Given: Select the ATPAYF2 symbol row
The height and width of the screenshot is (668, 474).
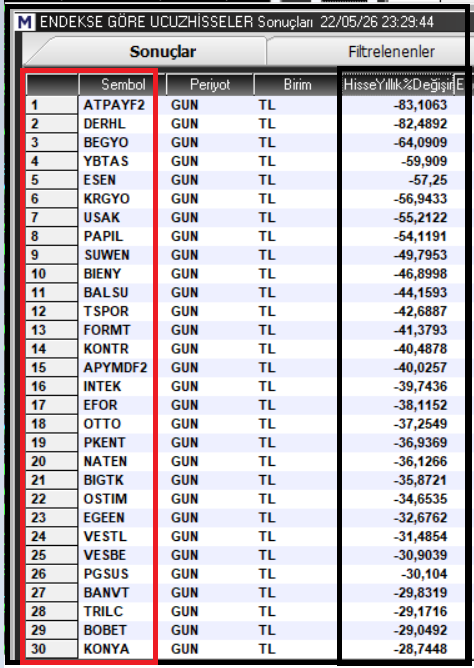Looking at the screenshot, I should click(114, 105).
